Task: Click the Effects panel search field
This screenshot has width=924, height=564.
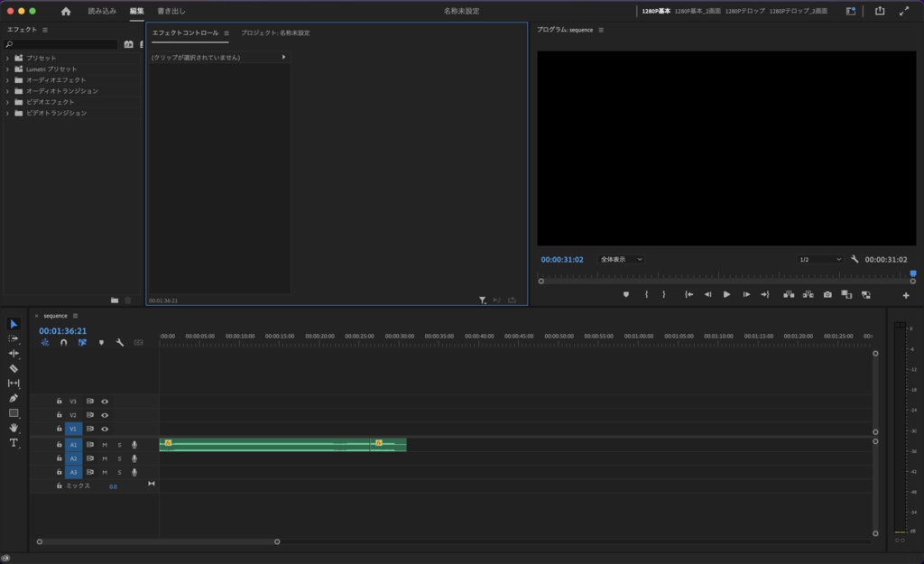Action: pos(60,44)
